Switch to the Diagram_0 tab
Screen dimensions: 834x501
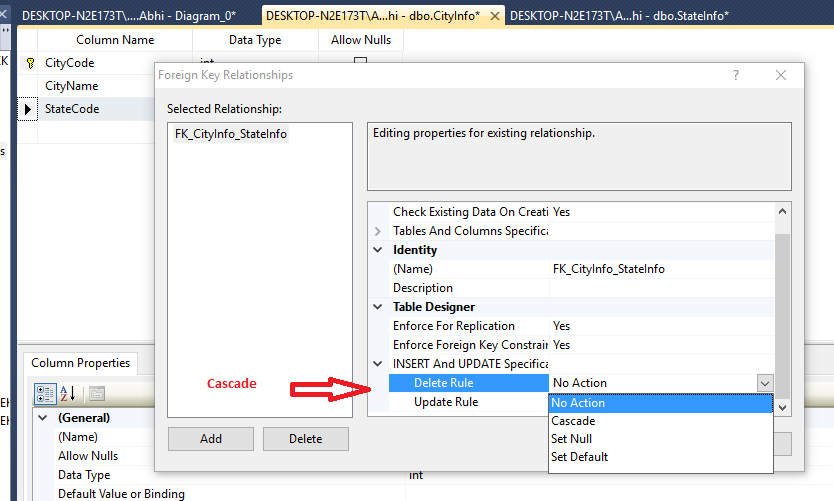pyautogui.click(x=129, y=15)
